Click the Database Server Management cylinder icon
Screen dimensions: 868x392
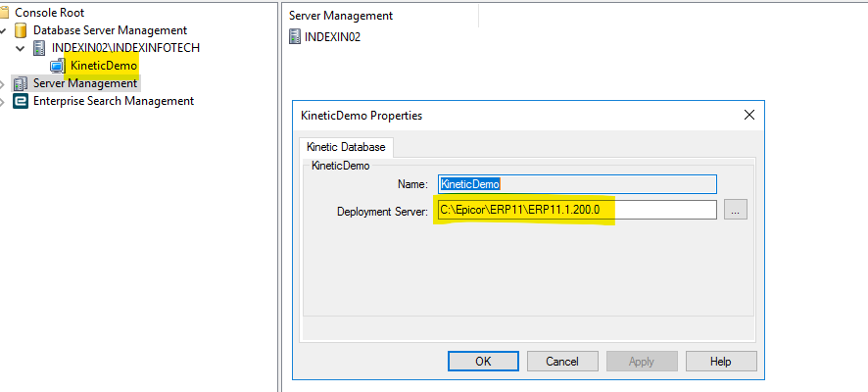point(21,30)
